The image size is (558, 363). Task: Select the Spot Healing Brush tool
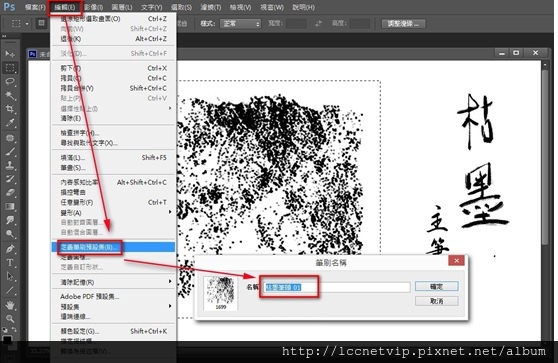[x=10, y=138]
